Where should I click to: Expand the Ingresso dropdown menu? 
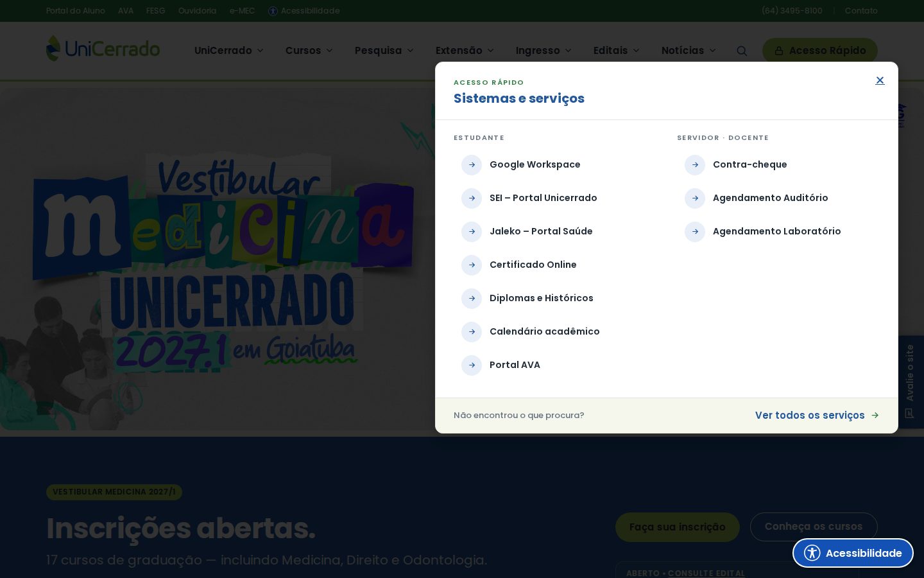pyautogui.click(x=543, y=51)
